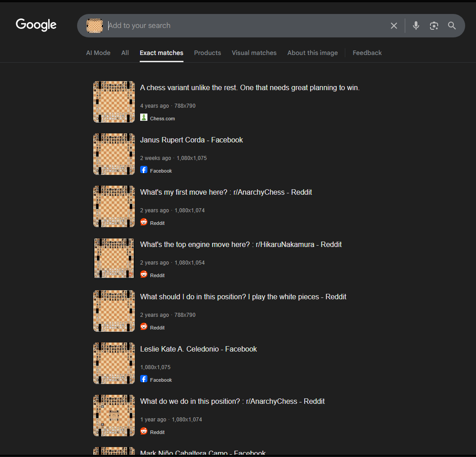Open Leslie Kate A. Celedonio Facebook result
Viewport: 476px width, 457px height.
[198, 349]
